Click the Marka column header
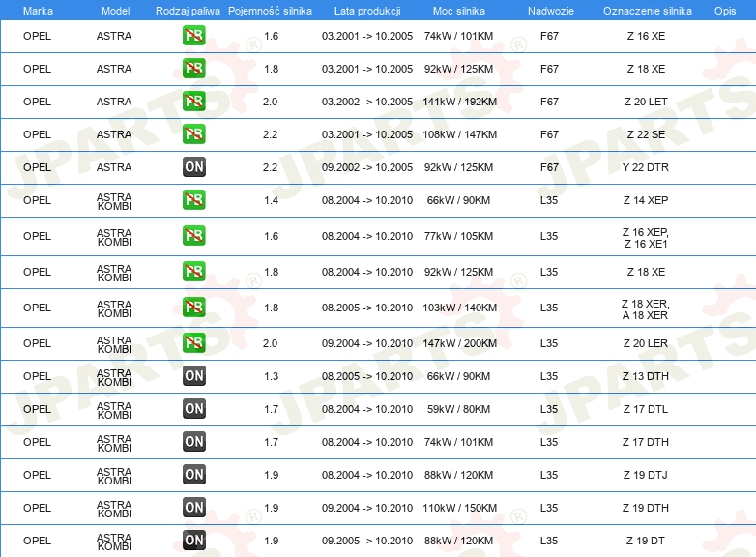Viewport: 756px width, 557px height. point(38,11)
